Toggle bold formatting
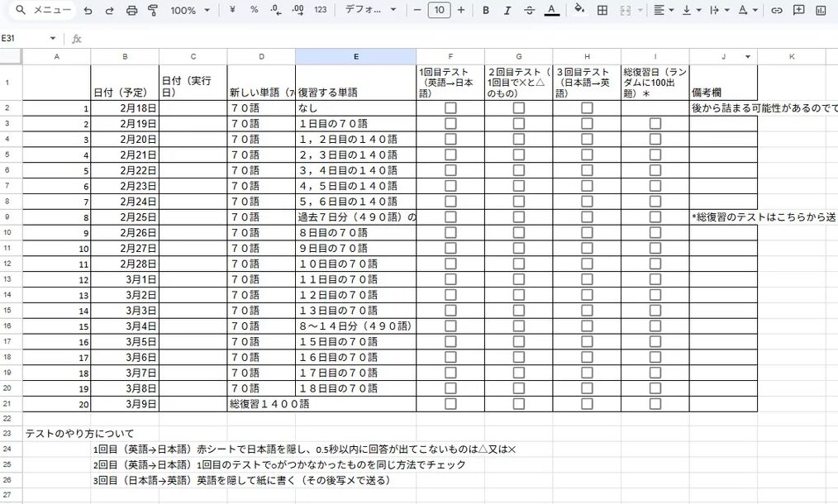Image resolution: width=838 pixels, height=504 pixels. pyautogui.click(x=486, y=10)
